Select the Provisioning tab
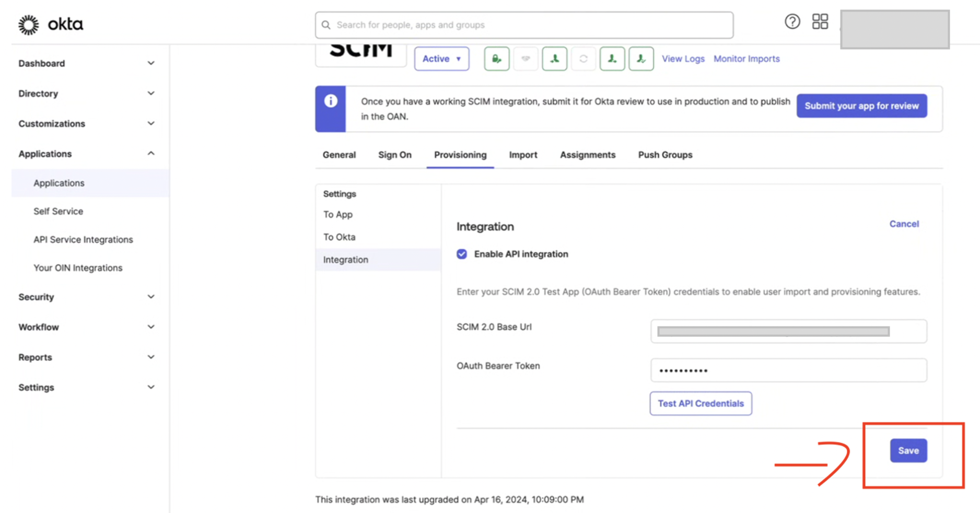Viewport: 980px width, 513px height. [x=460, y=155]
